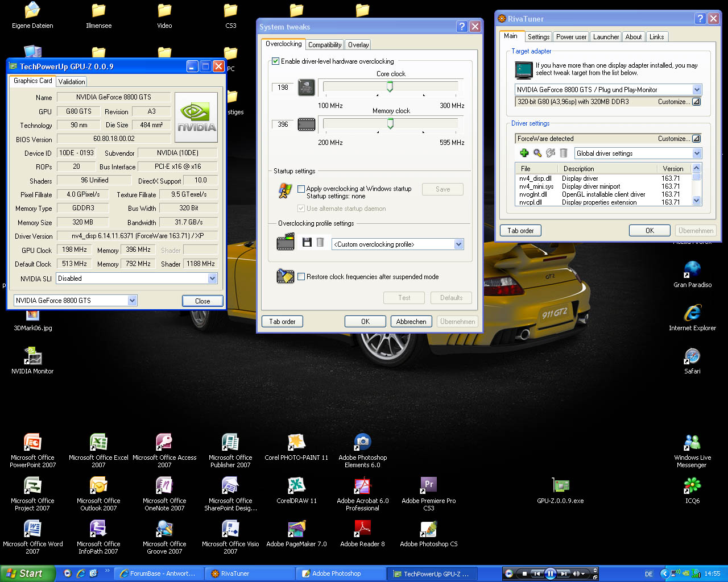728x582 pixels.
Task: Expand the Custom overclocking profile dropdown
Action: click(458, 244)
